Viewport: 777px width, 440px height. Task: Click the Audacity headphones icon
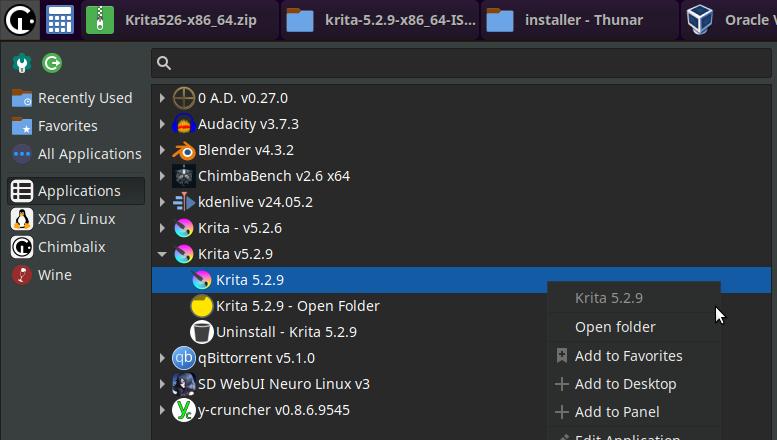183,124
